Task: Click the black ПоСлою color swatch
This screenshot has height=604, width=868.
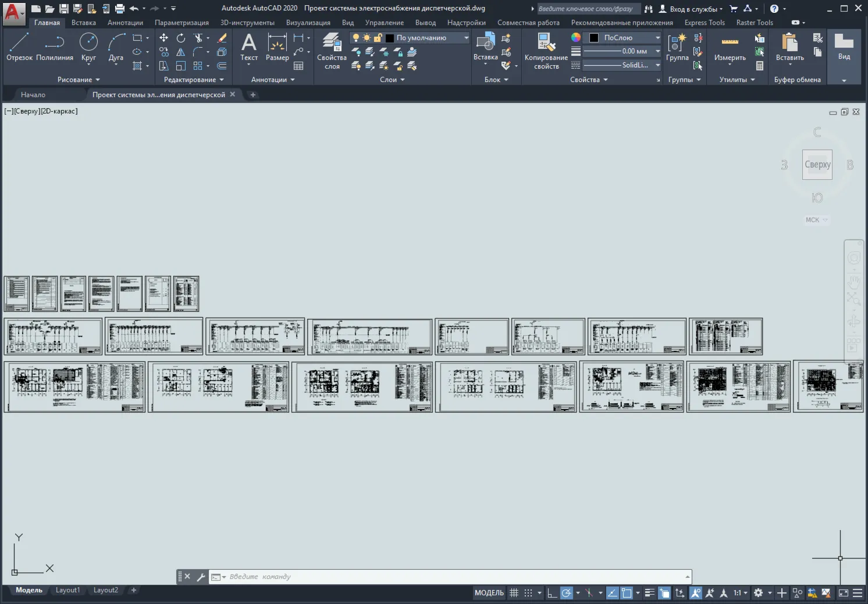Action: (x=594, y=38)
